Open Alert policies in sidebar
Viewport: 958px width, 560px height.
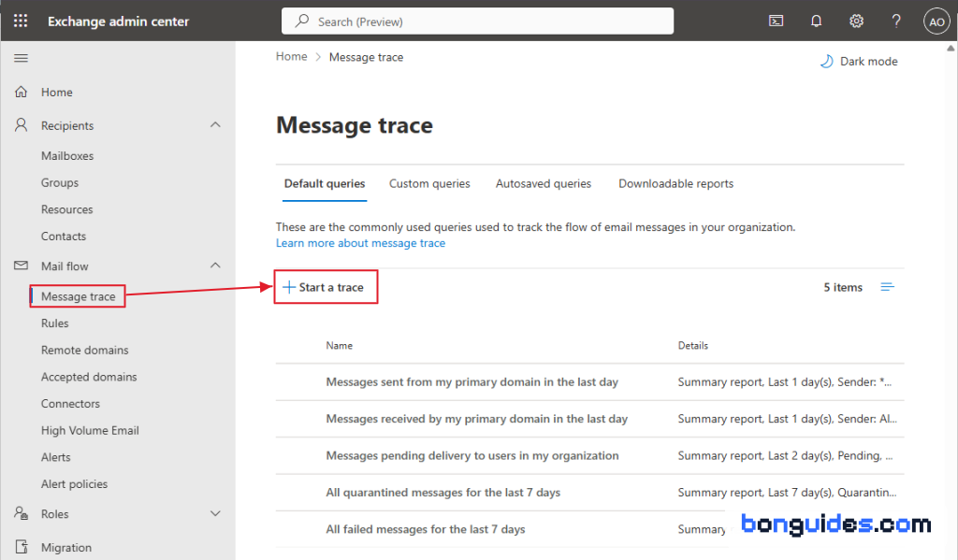pos(75,484)
